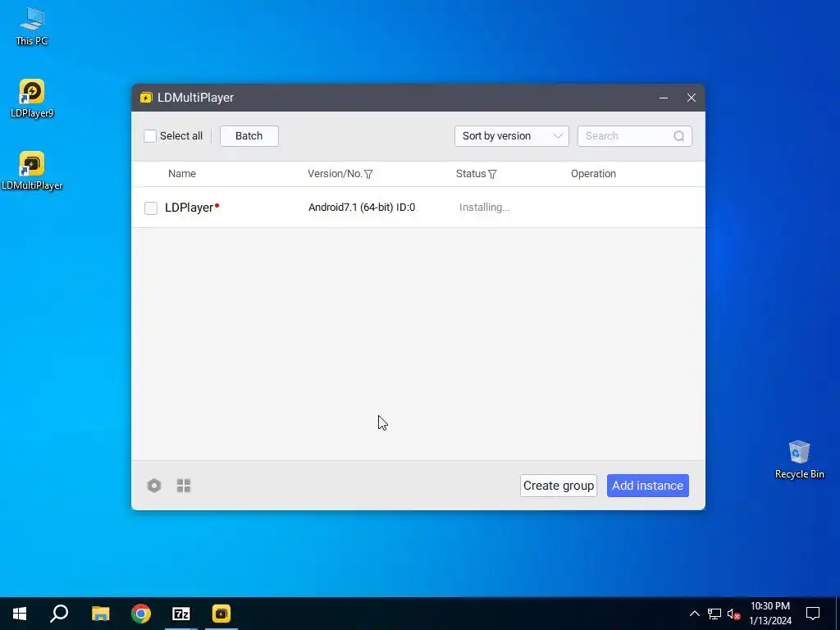The image size is (840, 630).
Task: Open the notification center icon
Action: (x=813, y=614)
